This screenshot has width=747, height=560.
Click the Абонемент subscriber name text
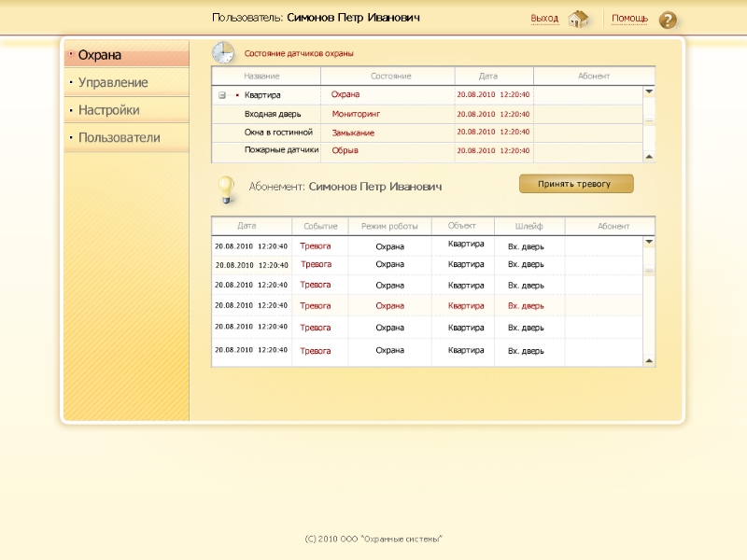click(375, 187)
